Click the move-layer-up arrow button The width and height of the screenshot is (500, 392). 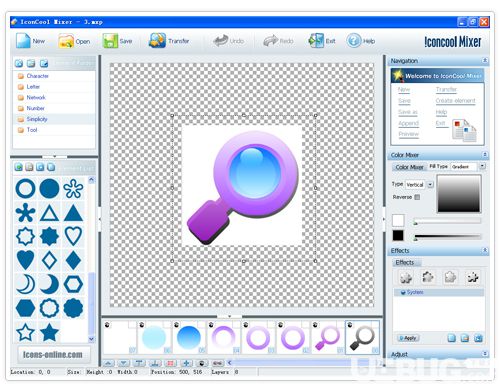coord(108,363)
